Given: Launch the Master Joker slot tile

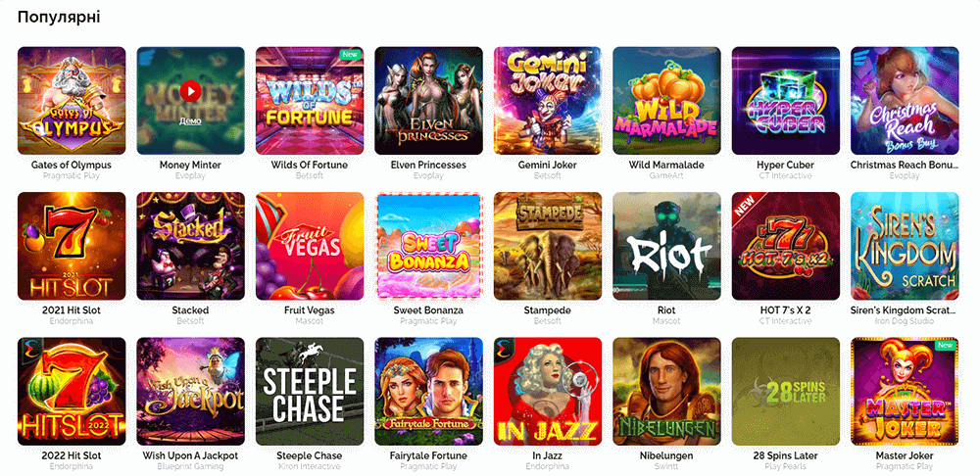Looking at the screenshot, I should point(905,392).
